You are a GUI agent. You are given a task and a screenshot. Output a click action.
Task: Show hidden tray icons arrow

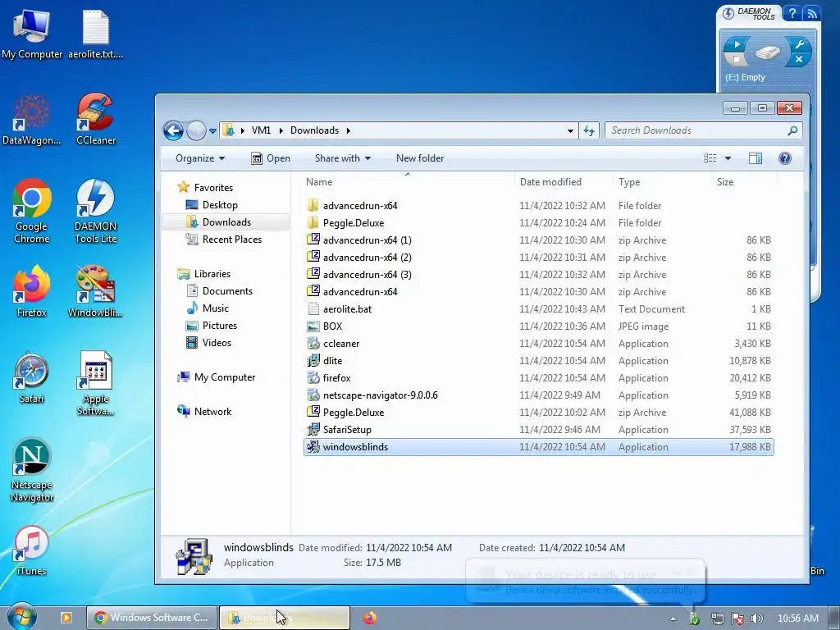[x=673, y=619]
